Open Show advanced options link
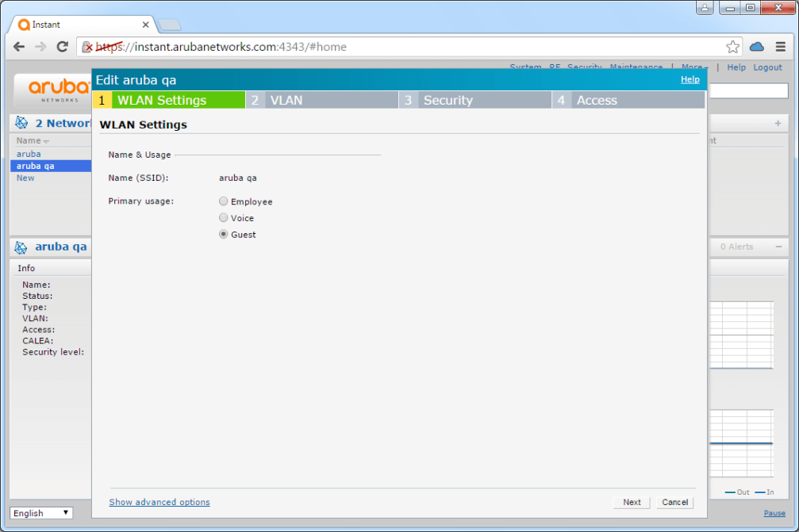The image size is (799, 532). click(x=159, y=502)
